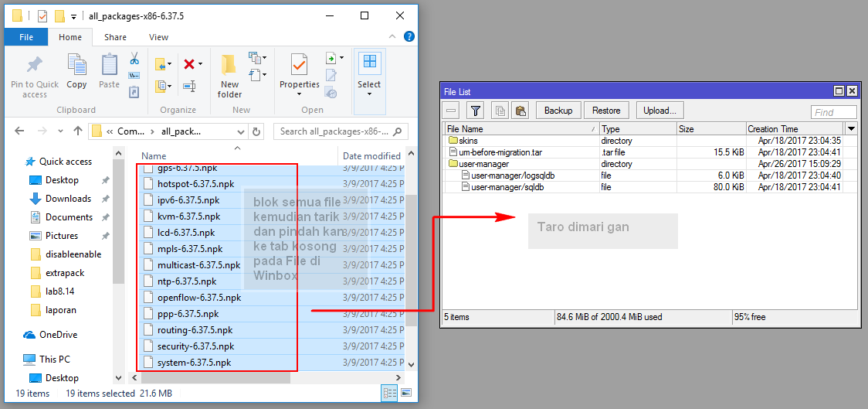Click the Upload... button in File List
This screenshot has width=868, height=409.
[x=659, y=111]
